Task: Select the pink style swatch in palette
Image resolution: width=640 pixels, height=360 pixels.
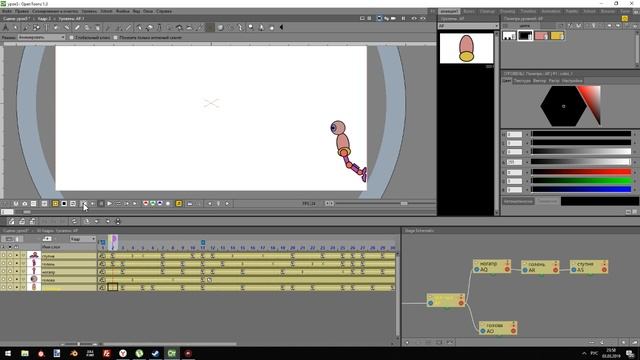Action: coord(541,36)
